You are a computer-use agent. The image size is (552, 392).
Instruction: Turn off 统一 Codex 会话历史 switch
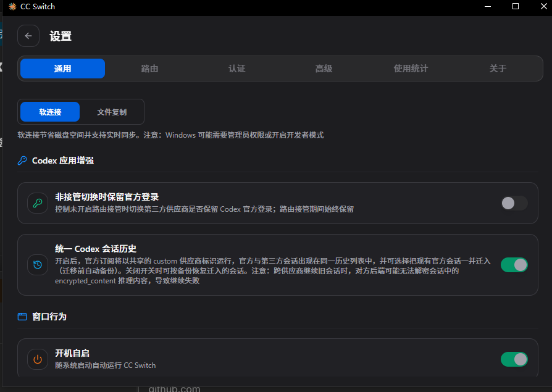click(x=514, y=265)
